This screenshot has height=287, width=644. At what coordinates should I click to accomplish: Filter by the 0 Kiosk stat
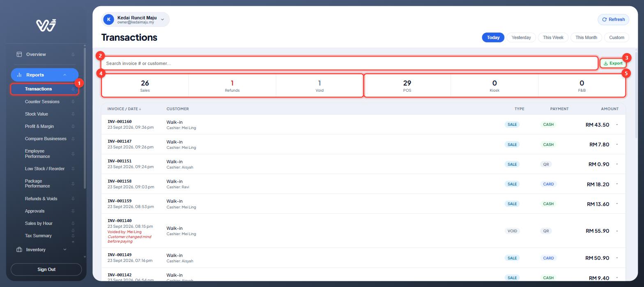click(x=494, y=86)
